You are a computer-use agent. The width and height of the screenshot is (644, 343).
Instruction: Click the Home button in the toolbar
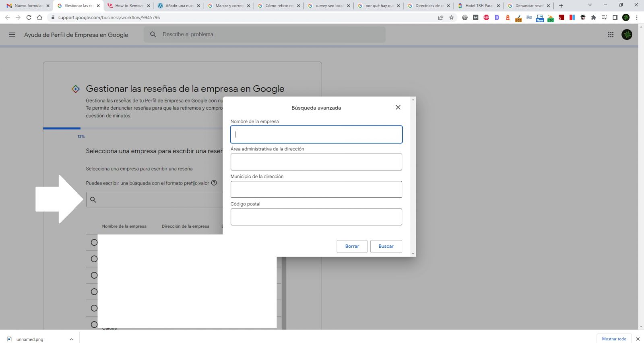[x=39, y=18]
